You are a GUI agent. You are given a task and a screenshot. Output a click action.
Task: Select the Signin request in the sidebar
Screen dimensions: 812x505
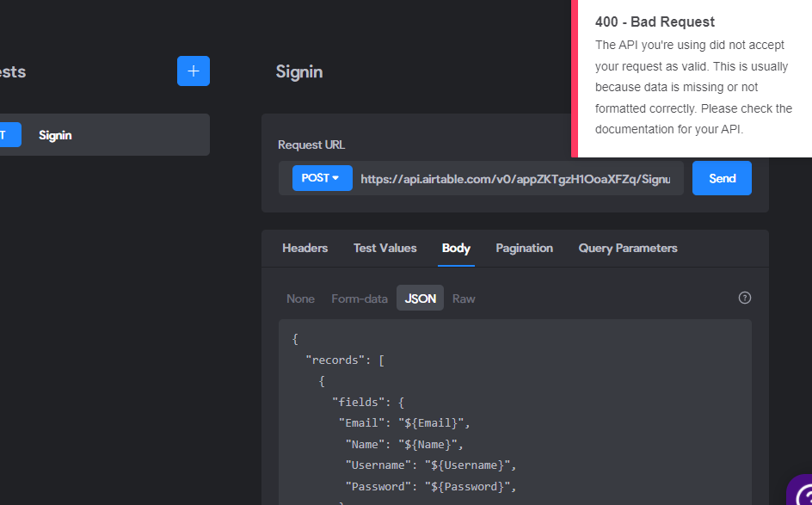tap(105, 135)
